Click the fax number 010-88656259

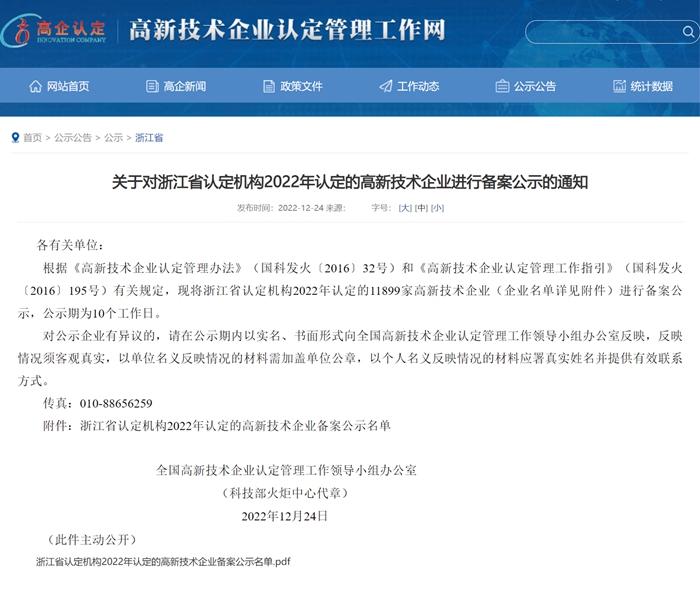116,403
